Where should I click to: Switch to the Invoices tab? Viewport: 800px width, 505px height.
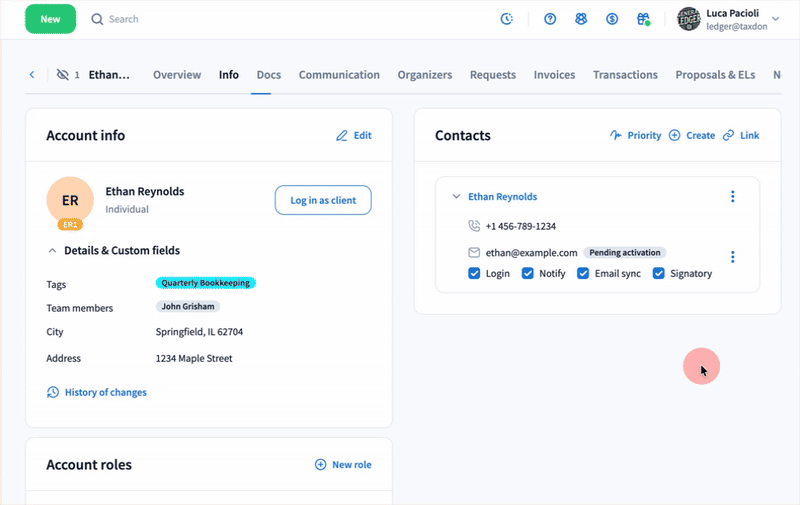(x=554, y=75)
